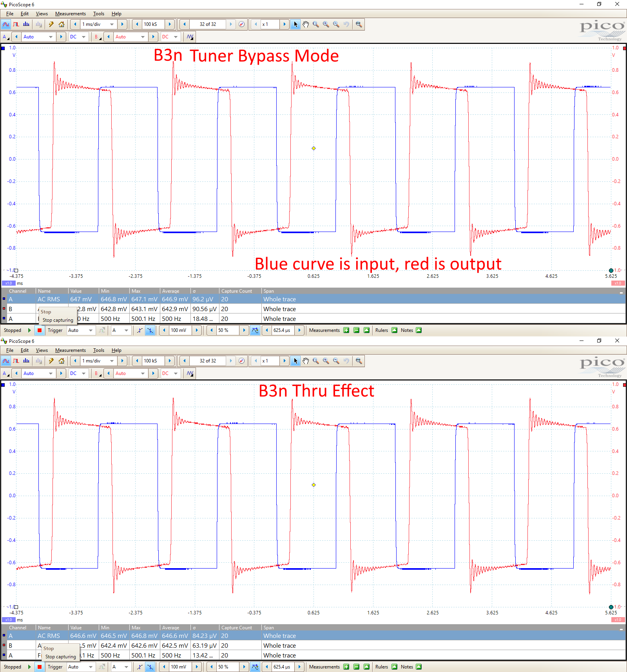The width and height of the screenshot is (627, 672).
Task: Open channel A DC coupling dropdown in the Tuner Bypass window
Action: click(x=78, y=37)
